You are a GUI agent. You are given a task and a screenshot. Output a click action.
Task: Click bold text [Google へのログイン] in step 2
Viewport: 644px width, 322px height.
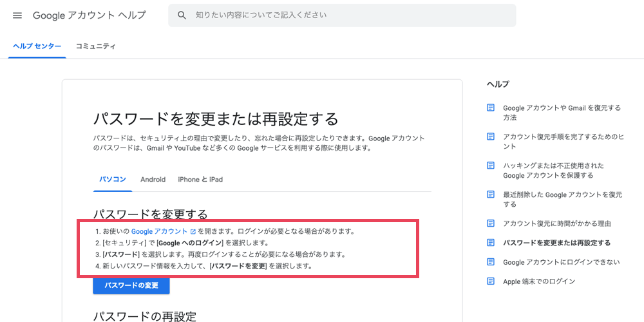tap(190, 243)
